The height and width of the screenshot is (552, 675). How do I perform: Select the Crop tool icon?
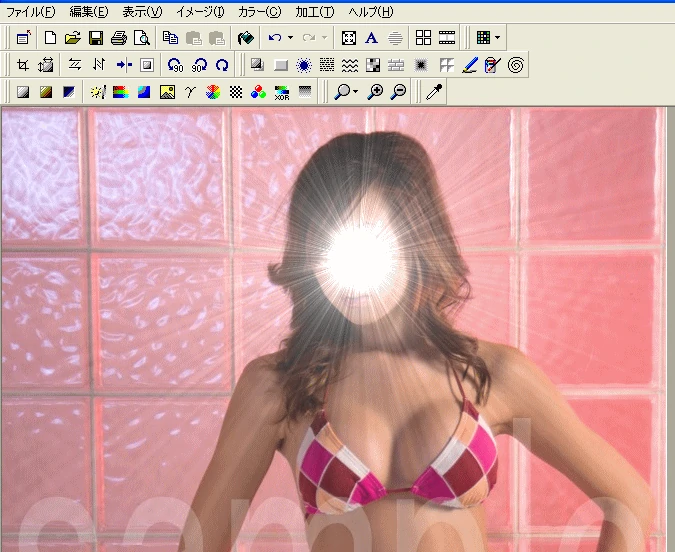(x=23, y=65)
